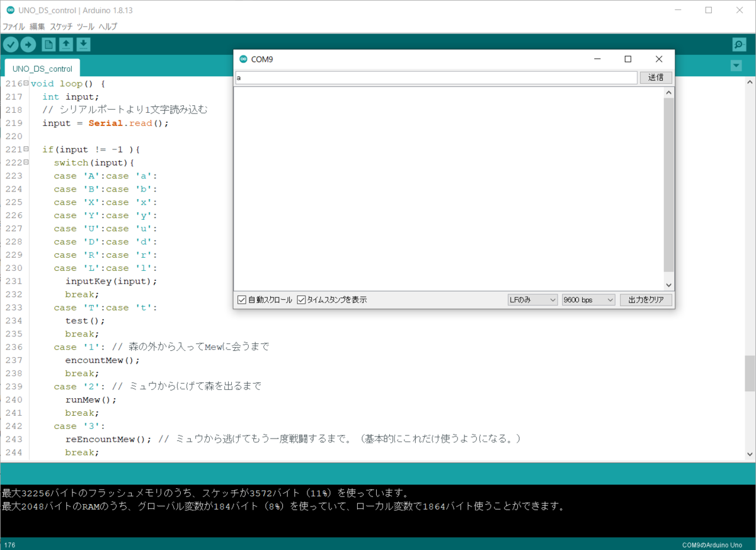Toggle the 自動スクロール checkbox
756x550 pixels.
click(242, 300)
